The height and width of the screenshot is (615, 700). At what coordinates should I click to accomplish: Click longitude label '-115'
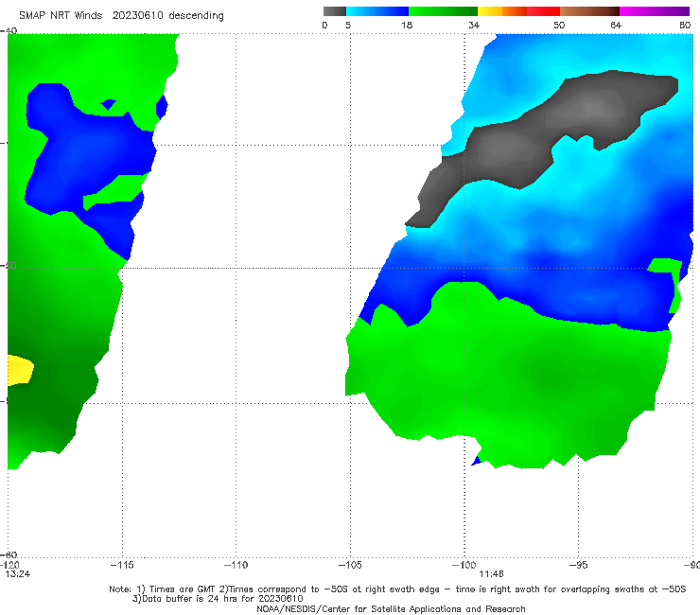pyautogui.click(x=122, y=565)
